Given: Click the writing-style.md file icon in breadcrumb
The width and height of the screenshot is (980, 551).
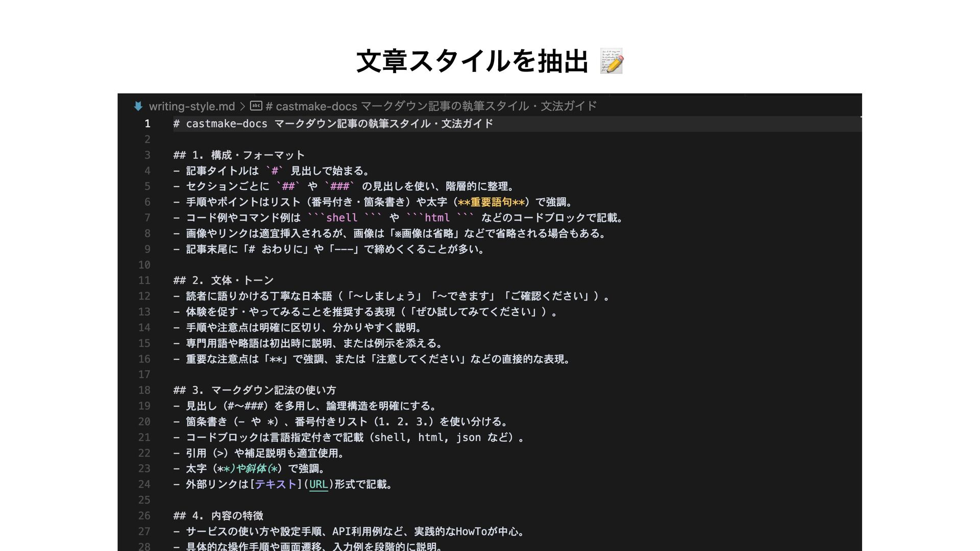Looking at the screenshot, I should click(x=138, y=106).
